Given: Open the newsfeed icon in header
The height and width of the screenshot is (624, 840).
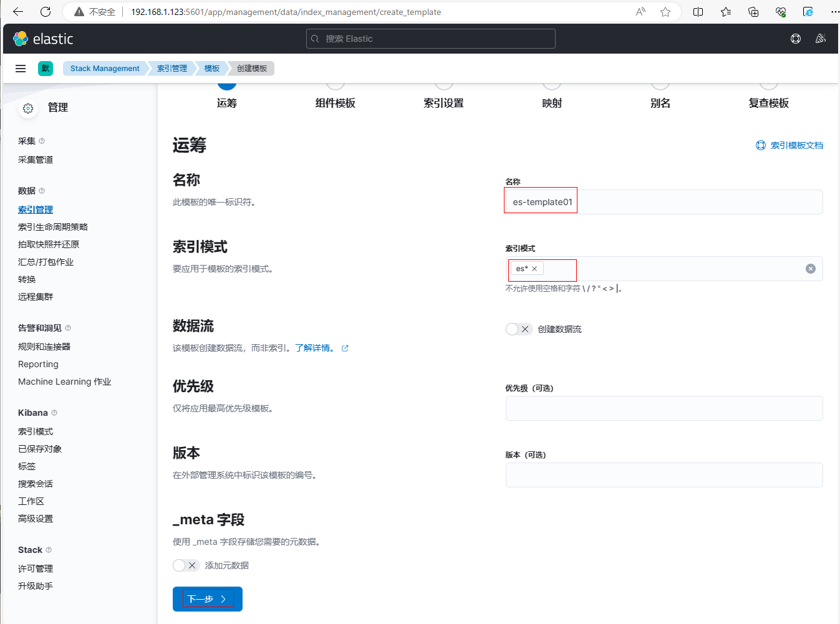Looking at the screenshot, I should [821, 39].
